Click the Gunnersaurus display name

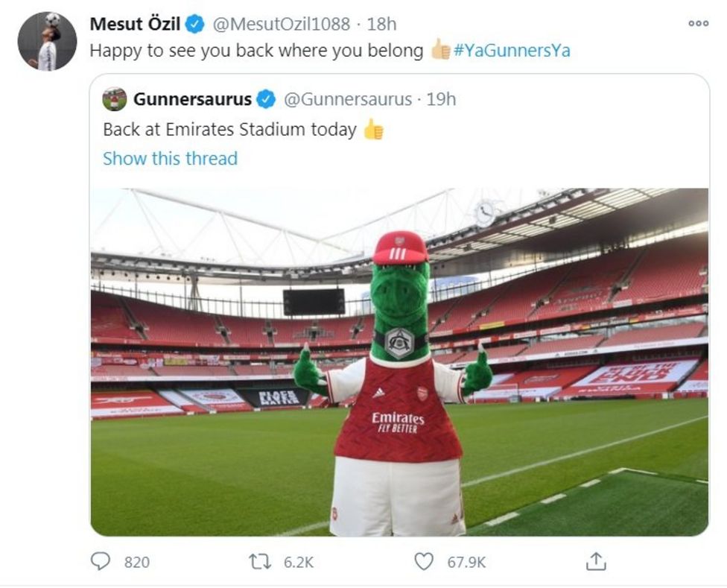192,99
